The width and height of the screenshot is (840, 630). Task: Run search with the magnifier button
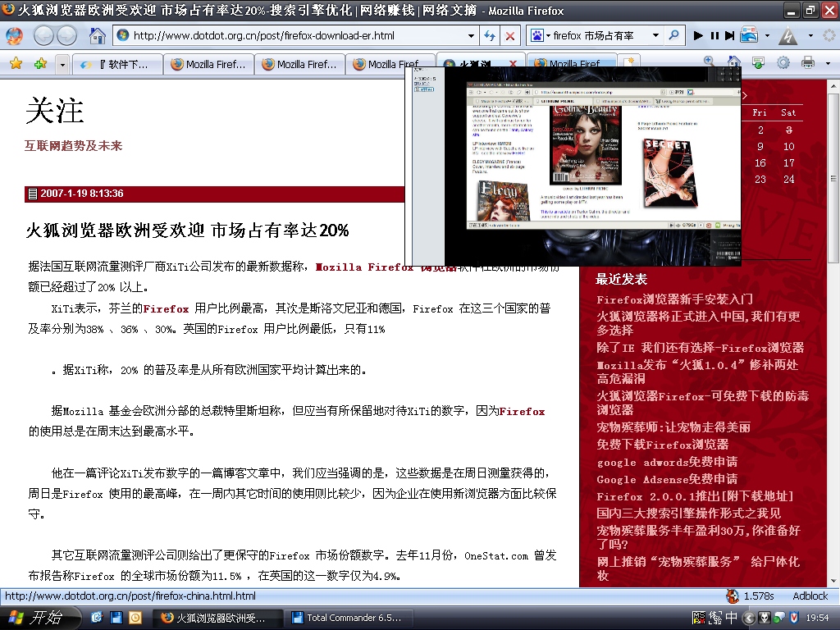[674, 35]
